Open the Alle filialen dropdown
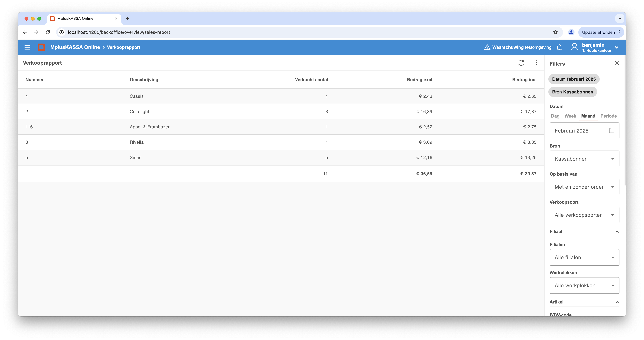This screenshot has width=644, height=340. [x=584, y=257]
